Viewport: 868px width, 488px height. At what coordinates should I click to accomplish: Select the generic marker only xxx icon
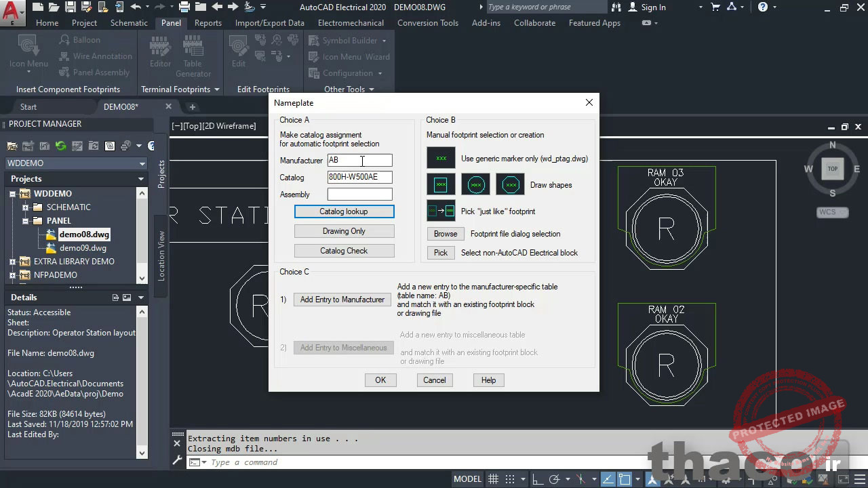pos(441,157)
